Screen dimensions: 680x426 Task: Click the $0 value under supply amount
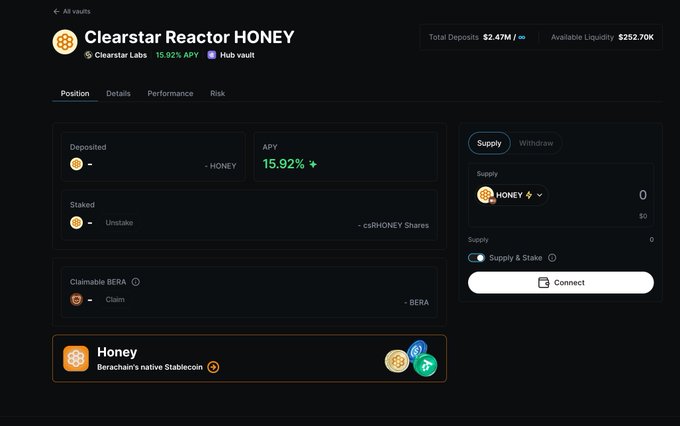click(643, 216)
